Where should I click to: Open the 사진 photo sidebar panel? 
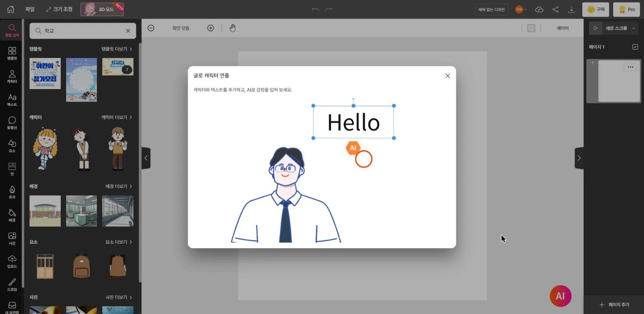pos(12,238)
